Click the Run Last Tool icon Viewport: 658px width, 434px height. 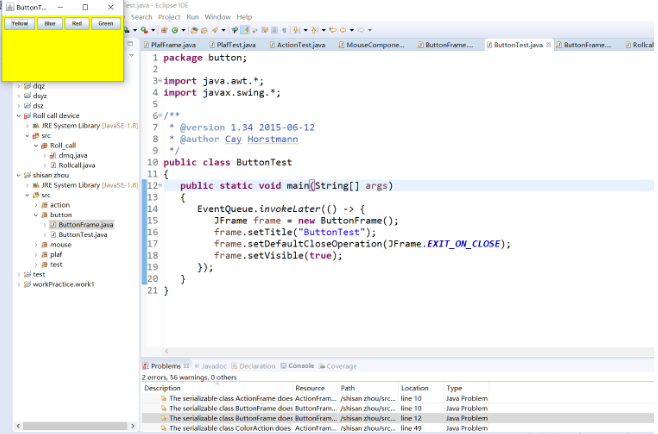click(144, 30)
